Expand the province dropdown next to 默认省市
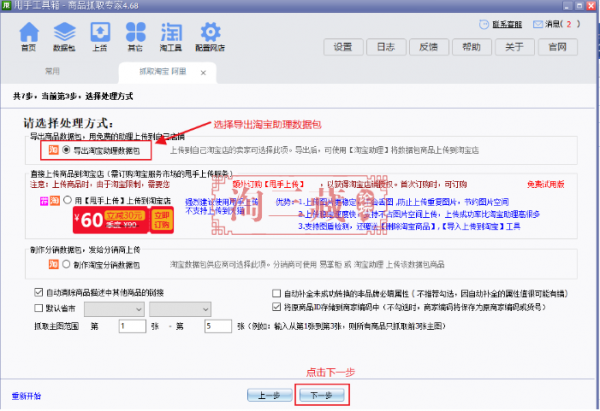This screenshot has height=411, width=600. [x=114, y=309]
